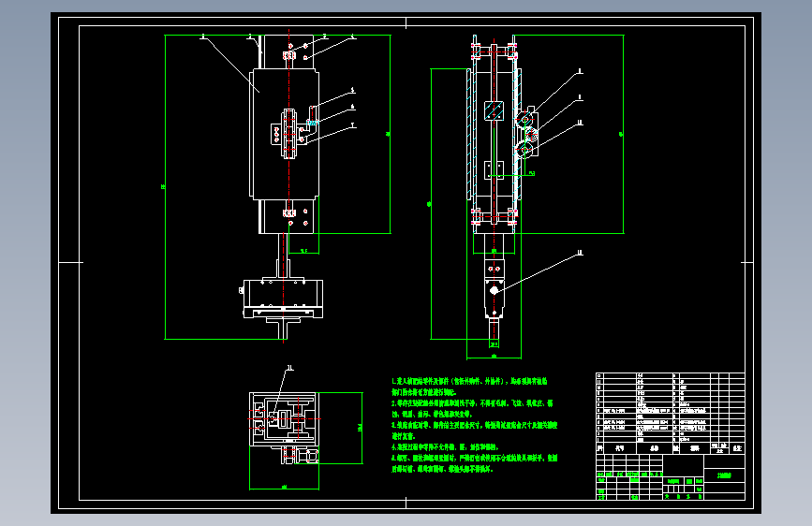Click the parts list header row
The width and height of the screenshot is (812, 526).
pos(670,448)
